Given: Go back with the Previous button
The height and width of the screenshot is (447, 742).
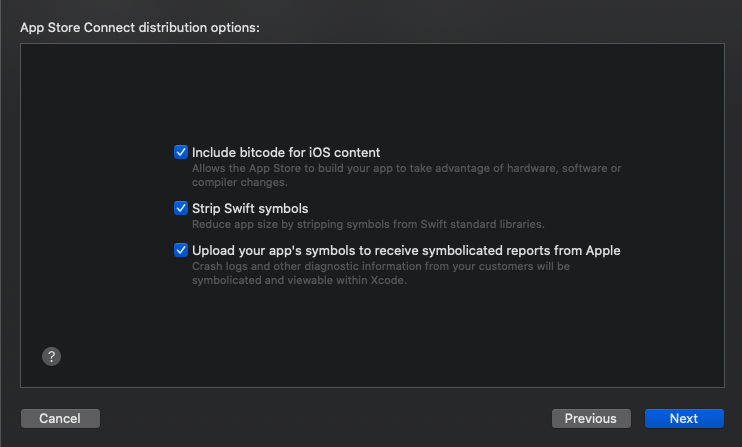Looking at the screenshot, I should click(591, 418).
